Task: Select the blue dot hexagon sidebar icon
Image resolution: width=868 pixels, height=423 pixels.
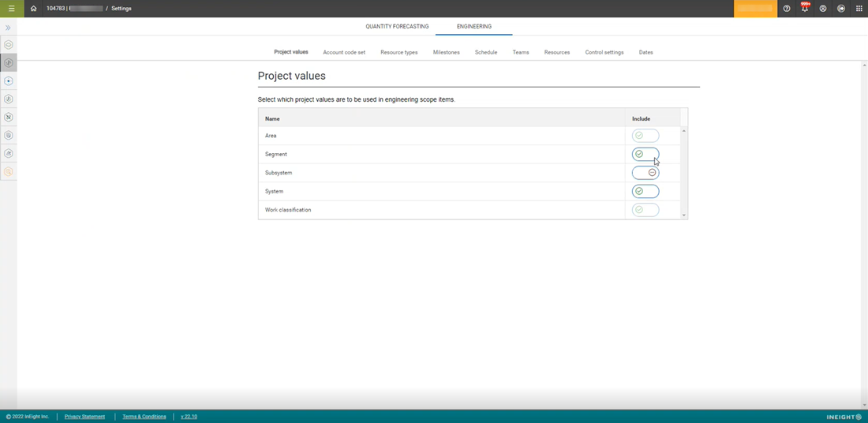Action: coord(9,81)
